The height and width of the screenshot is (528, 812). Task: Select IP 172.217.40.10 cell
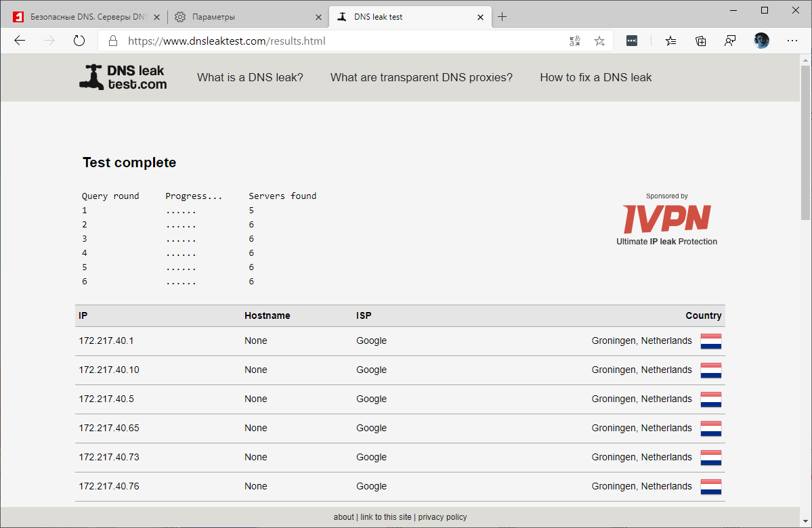tap(109, 370)
